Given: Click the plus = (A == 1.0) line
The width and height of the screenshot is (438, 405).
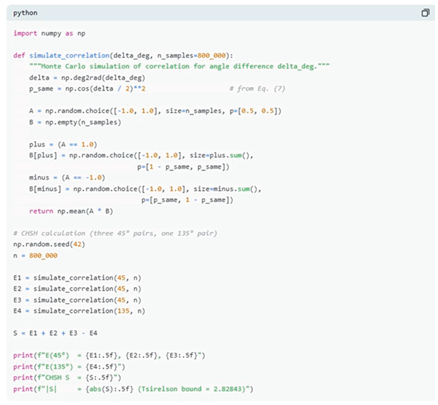Looking at the screenshot, I should tap(63, 144).
